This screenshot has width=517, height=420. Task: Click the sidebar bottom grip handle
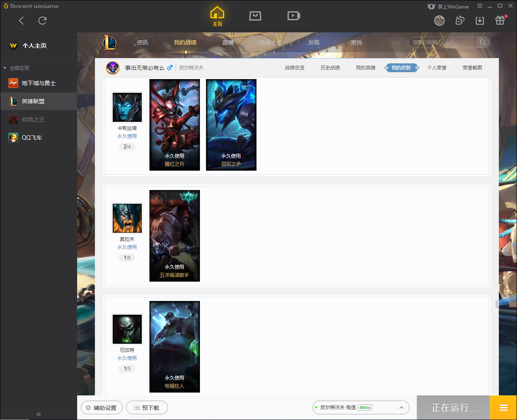click(39, 414)
